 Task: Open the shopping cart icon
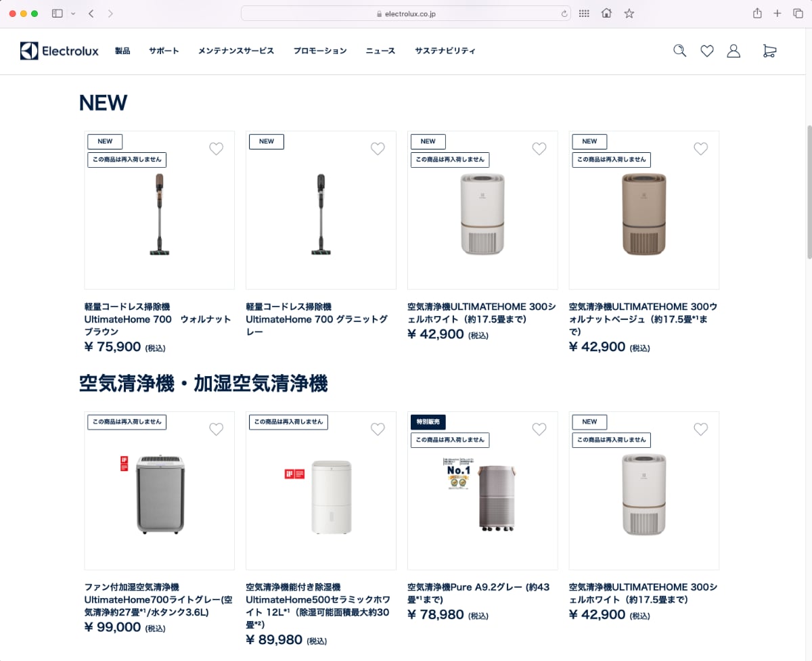tap(769, 51)
